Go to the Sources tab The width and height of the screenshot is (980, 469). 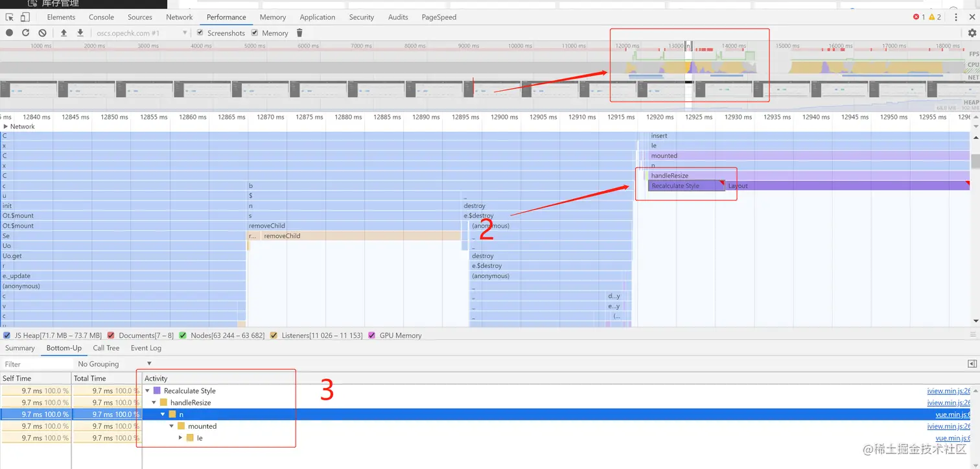tap(140, 17)
